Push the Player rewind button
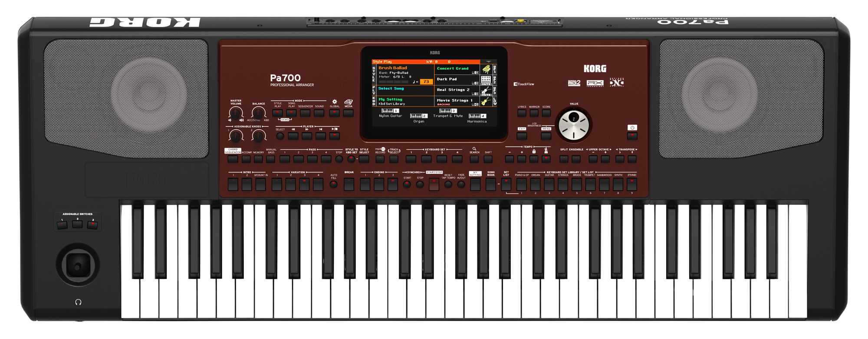Screen dimensions: 868x339 [293, 136]
